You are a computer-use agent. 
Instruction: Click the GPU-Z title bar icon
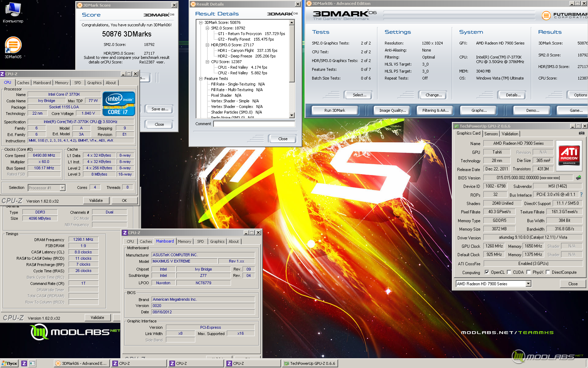(456, 126)
